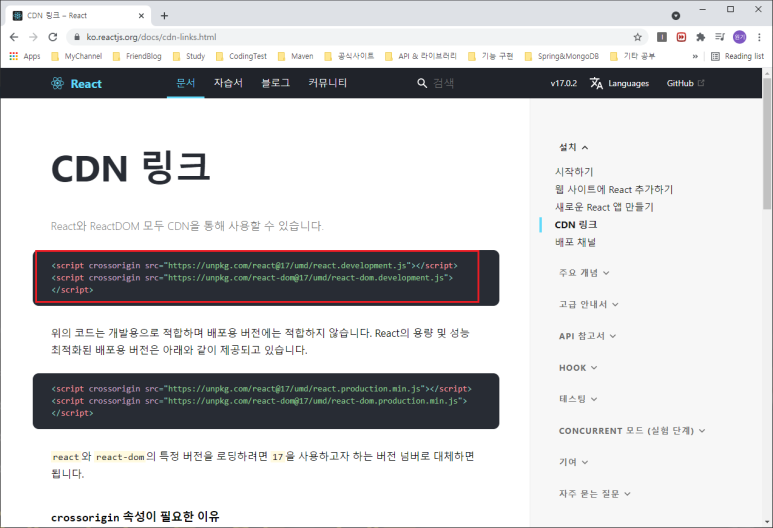
Task: Click the React logo icon
Action: tap(57, 83)
